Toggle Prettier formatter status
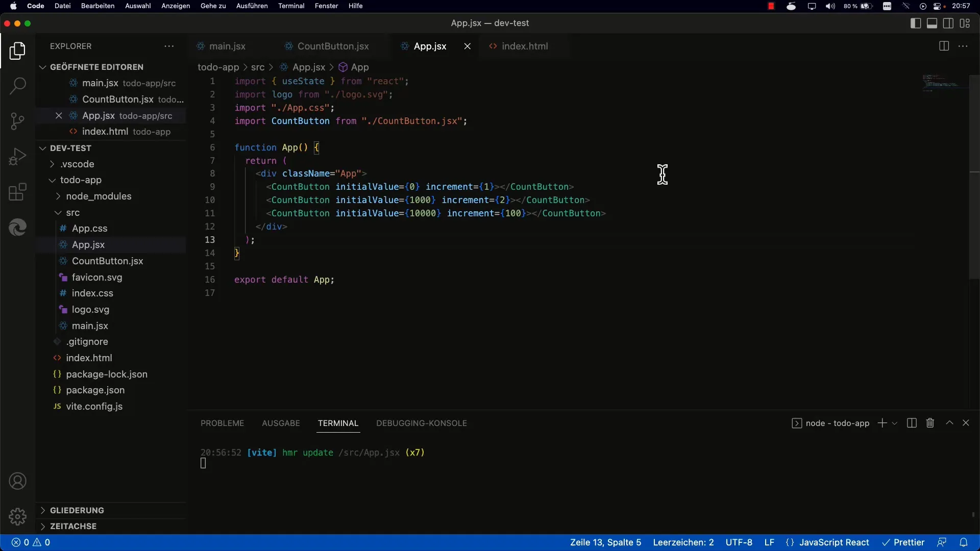The image size is (980, 551). (903, 542)
